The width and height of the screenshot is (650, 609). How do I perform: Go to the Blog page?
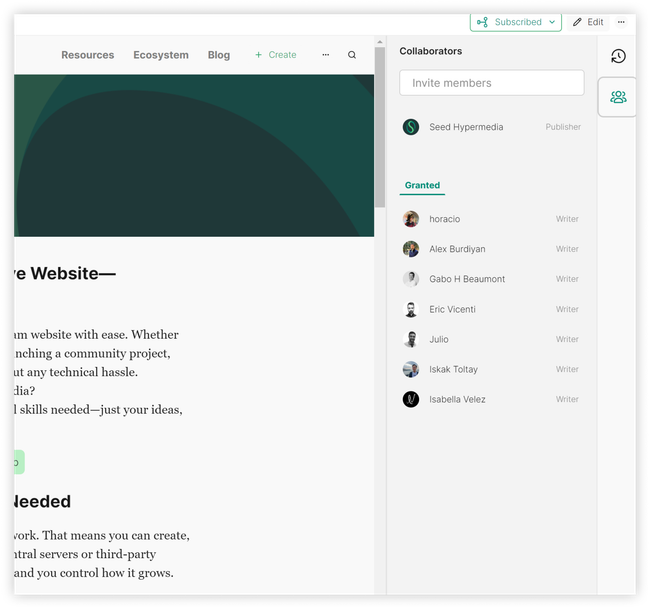tap(218, 55)
